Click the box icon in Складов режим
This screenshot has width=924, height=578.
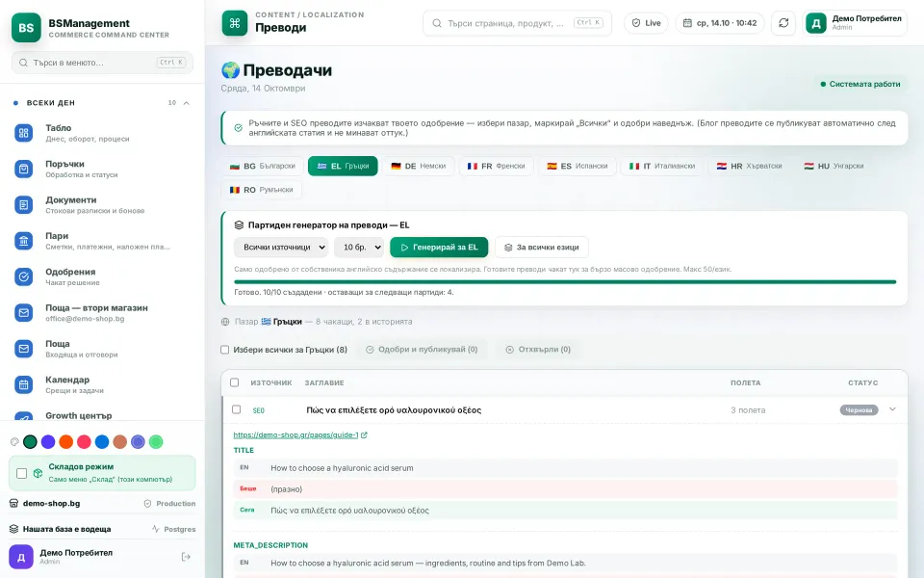pos(38,473)
